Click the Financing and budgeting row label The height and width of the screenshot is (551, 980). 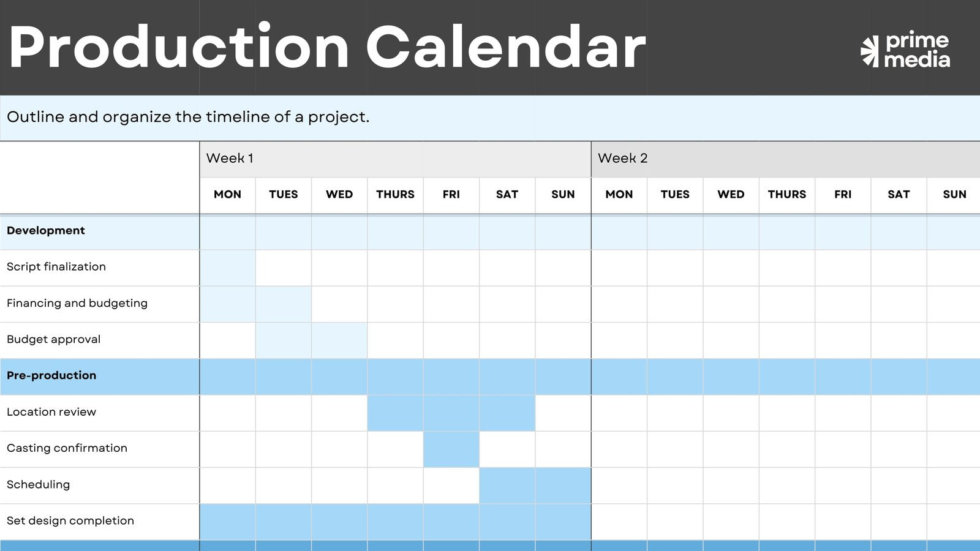[x=77, y=303]
